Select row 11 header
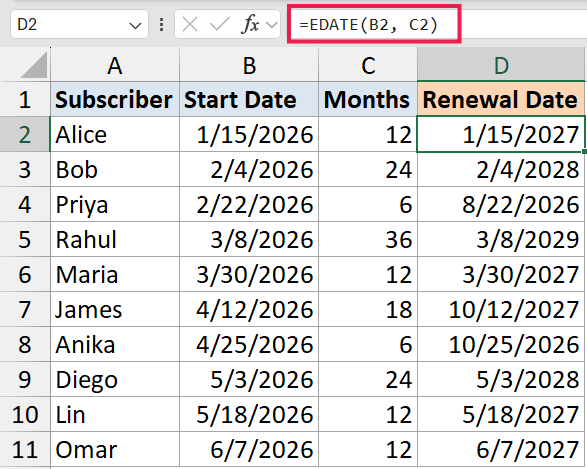 (25, 449)
